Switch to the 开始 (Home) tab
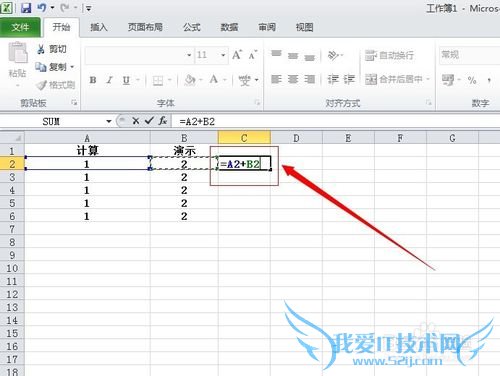 tap(61, 27)
